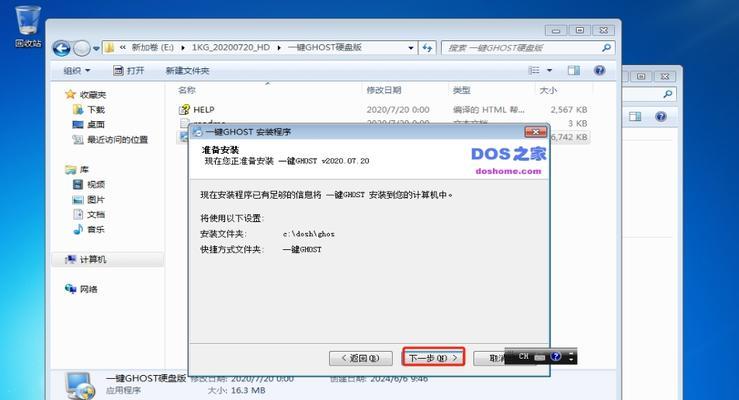Open the 音乐 library

[89, 230]
